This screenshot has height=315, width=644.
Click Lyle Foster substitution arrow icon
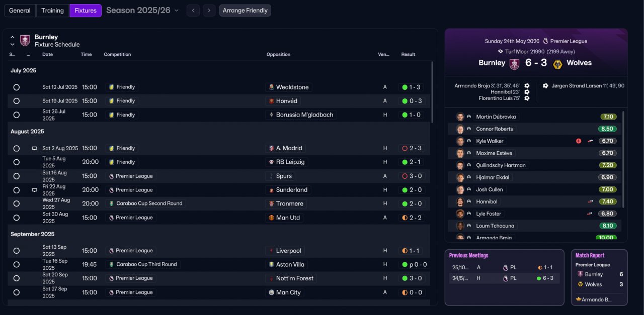click(x=590, y=214)
